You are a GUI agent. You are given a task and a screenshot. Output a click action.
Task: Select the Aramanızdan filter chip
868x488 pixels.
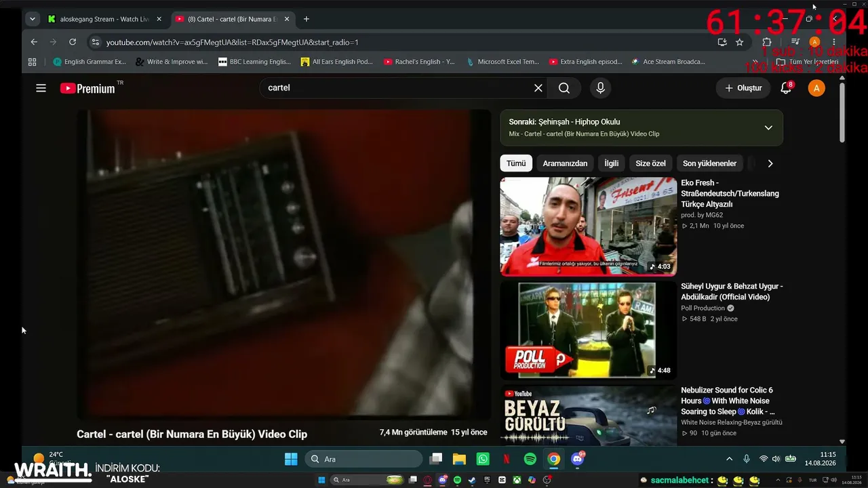coord(565,163)
